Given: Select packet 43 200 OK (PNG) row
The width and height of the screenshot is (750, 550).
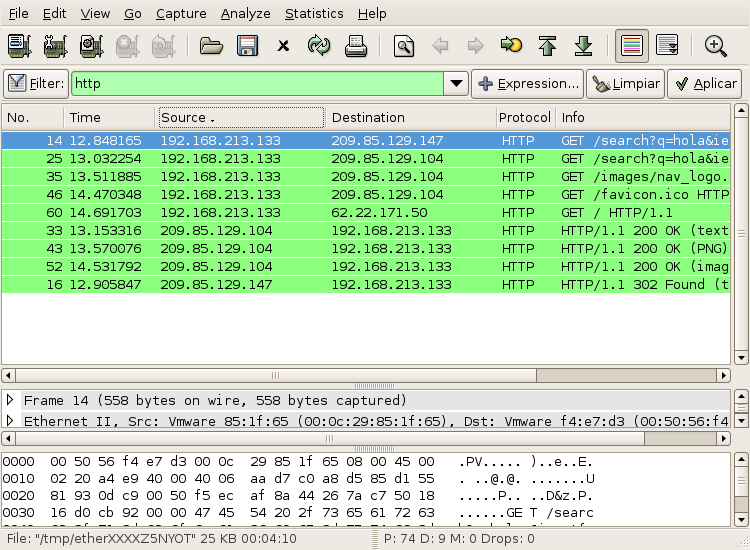Looking at the screenshot, I should 366,249.
